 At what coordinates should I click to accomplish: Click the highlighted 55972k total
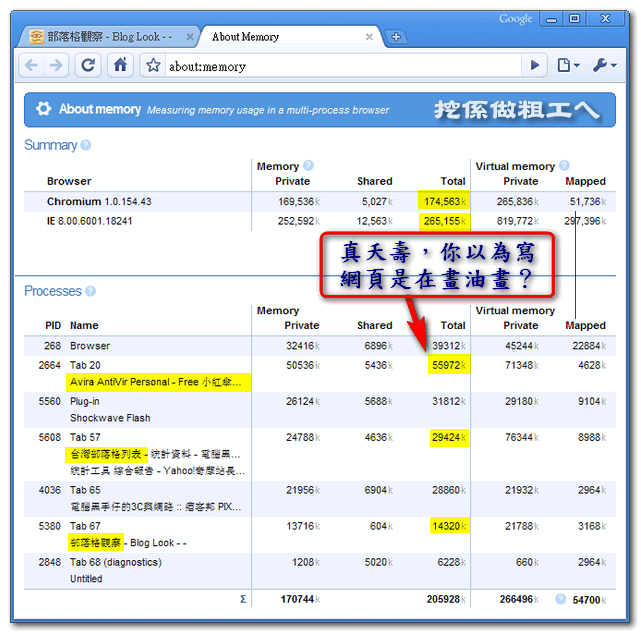(x=449, y=365)
